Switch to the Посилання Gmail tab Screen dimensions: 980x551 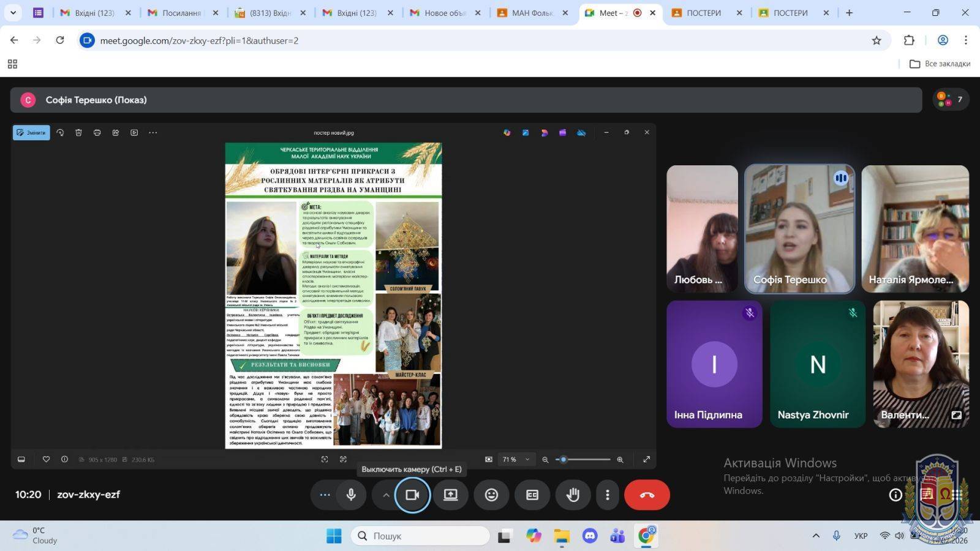point(181,13)
